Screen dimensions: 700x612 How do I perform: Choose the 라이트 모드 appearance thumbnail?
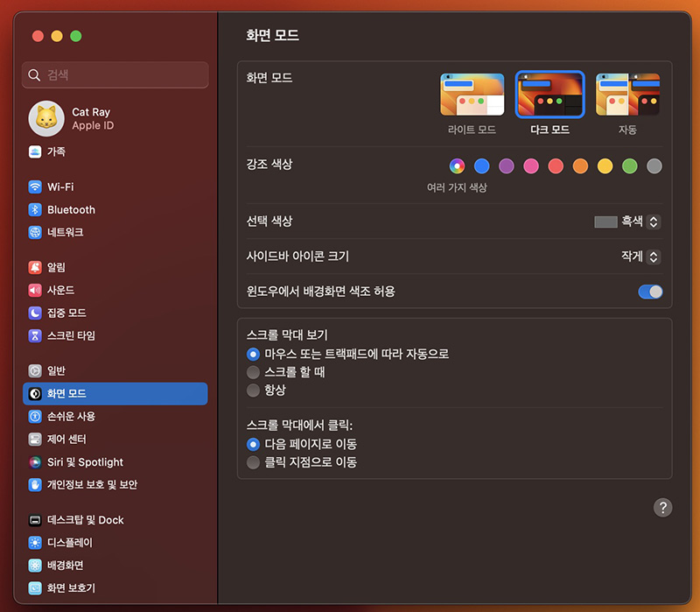[x=472, y=95]
